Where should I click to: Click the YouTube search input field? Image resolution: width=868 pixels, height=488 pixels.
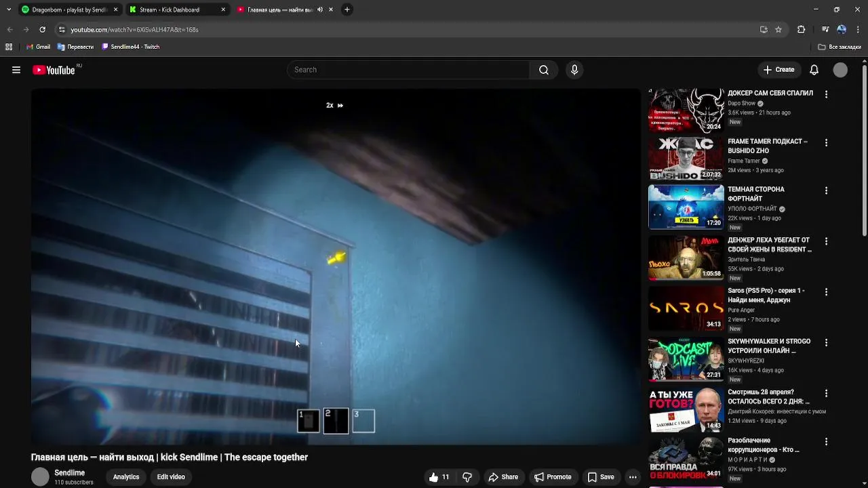point(408,70)
